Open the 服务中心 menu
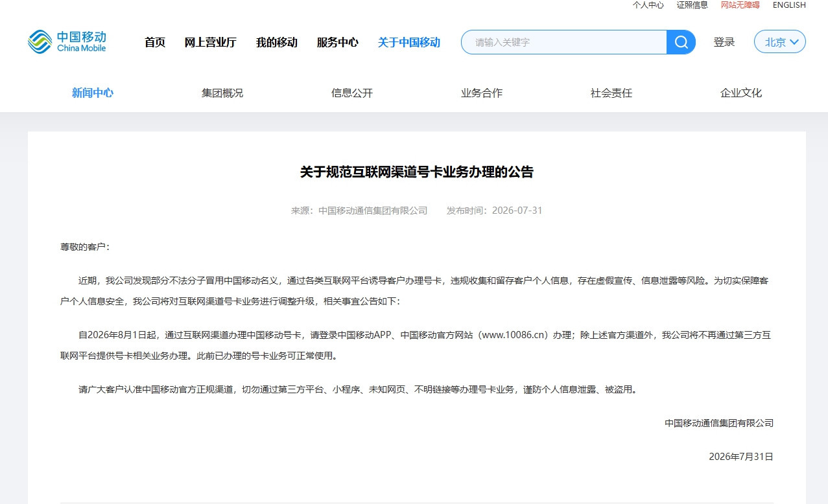This screenshot has width=828, height=504. 338,42
